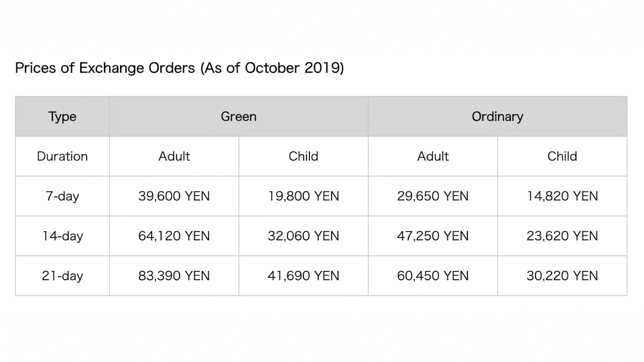Viewport: 644px width, 362px height.
Task: Click Child cell under Ordinary
Action: pyautogui.click(x=562, y=156)
